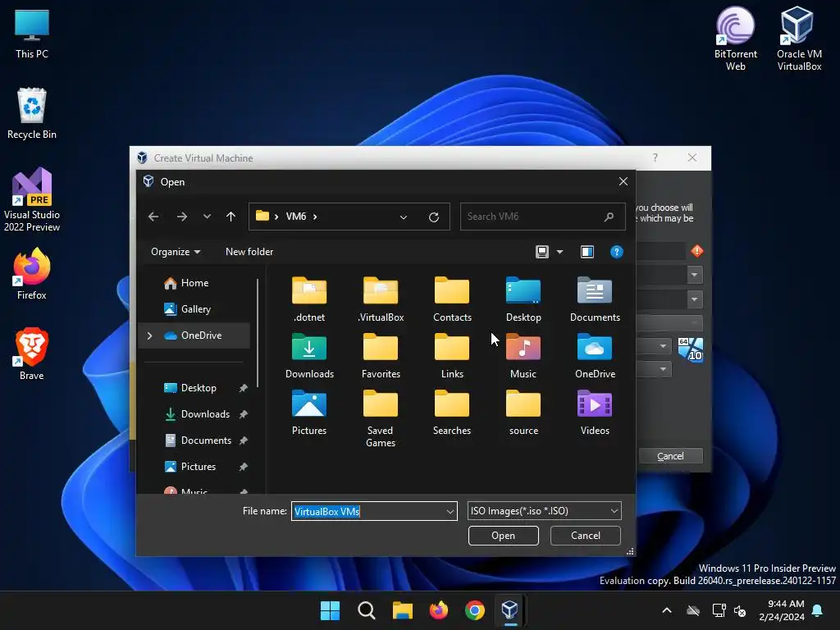Expand the OneDrive tree node
This screenshot has width=840, height=630.
pos(149,336)
